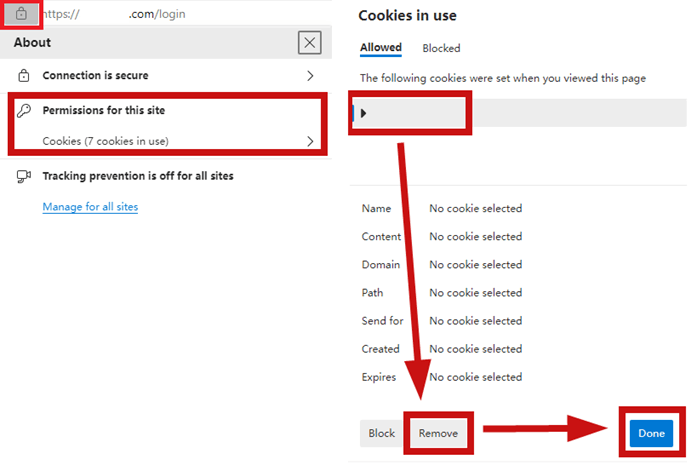Screen dimensions: 698x472
Task: Select the highlighted cookie domain row
Action: (x=519, y=113)
